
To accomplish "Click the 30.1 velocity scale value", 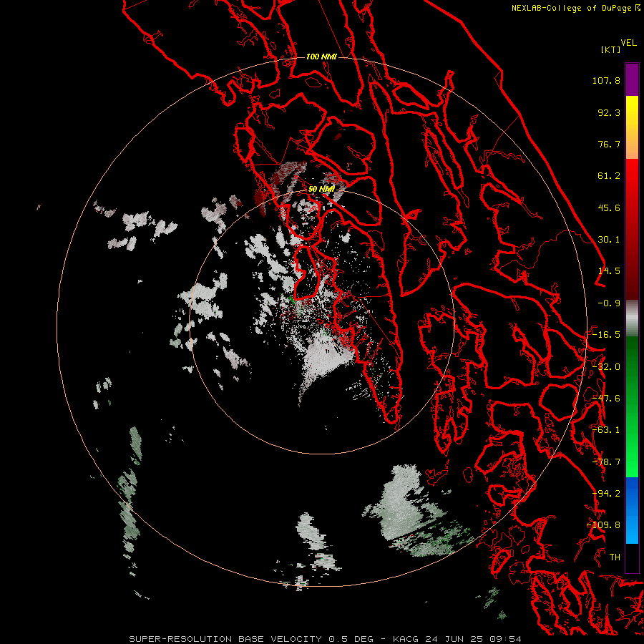I will point(609,240).
